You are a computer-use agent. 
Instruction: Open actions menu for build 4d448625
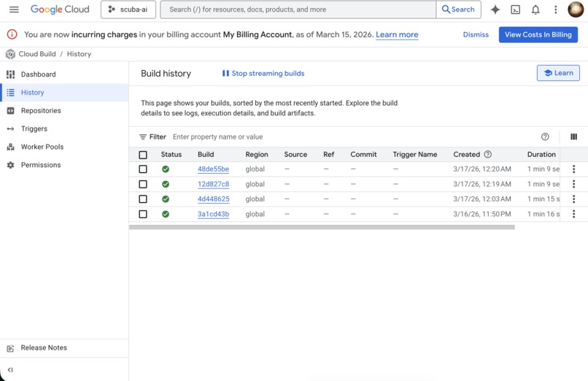(573, 199)
